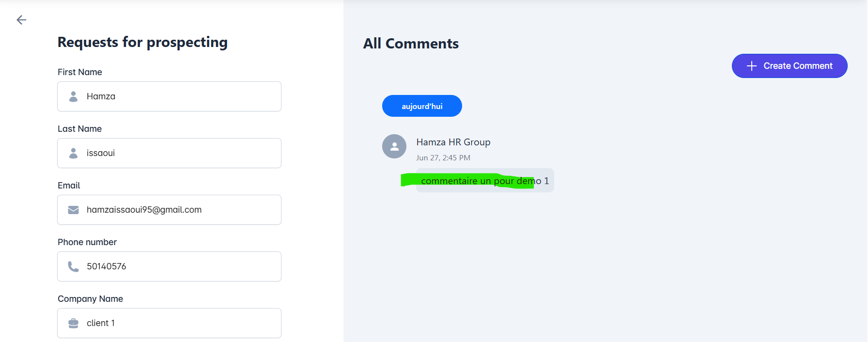The image size is (868, 342).
Task: Click the aujourd'hui date pill
Action: [422, 106]
